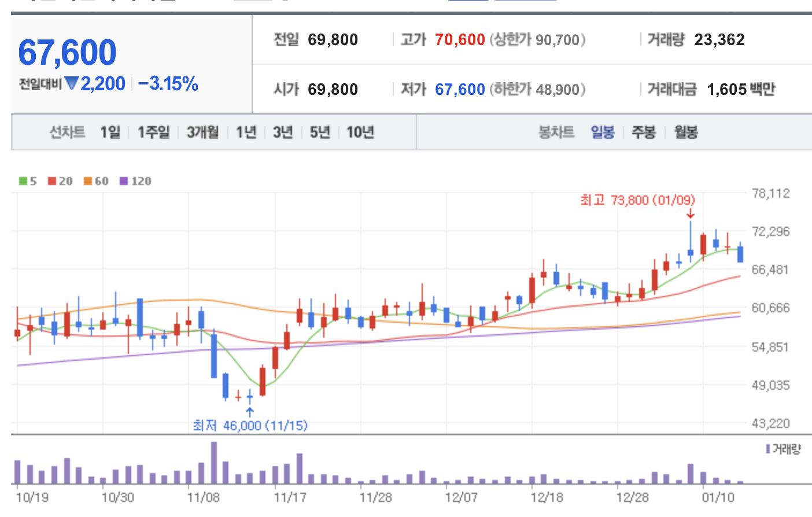Viewport: 812px width, 517px height.
Task: Click the last blue candlestick on the chart
Action: pos(740,253)
